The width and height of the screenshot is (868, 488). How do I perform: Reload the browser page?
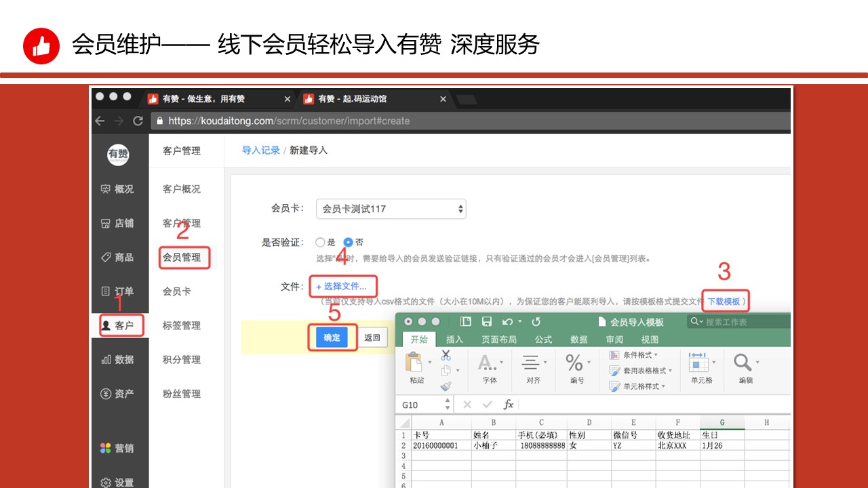(x=138, y=121)
